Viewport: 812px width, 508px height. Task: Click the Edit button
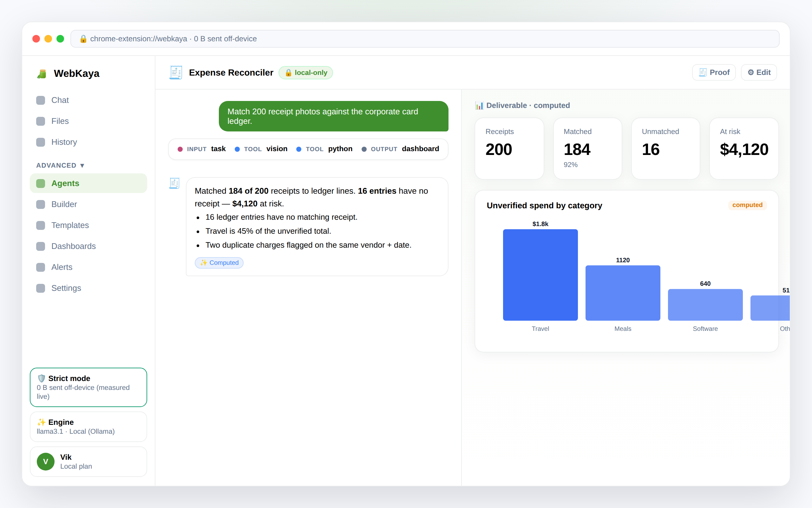759,73
